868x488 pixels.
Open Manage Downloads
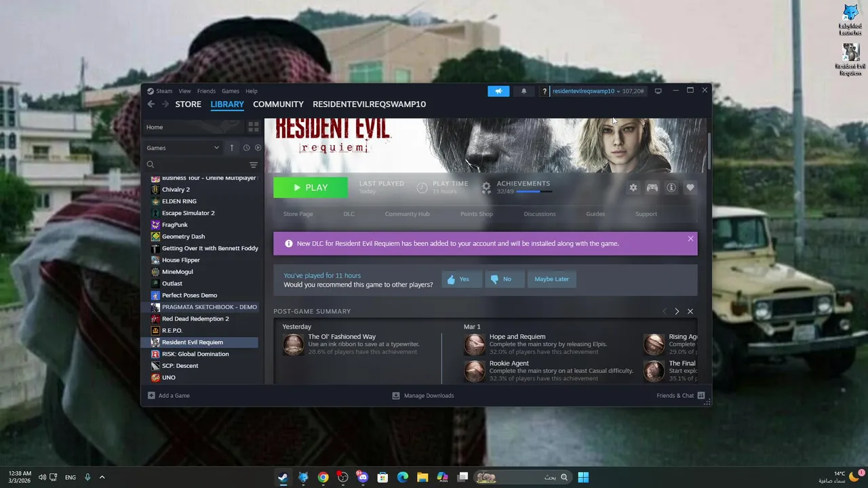coord(423,395)
